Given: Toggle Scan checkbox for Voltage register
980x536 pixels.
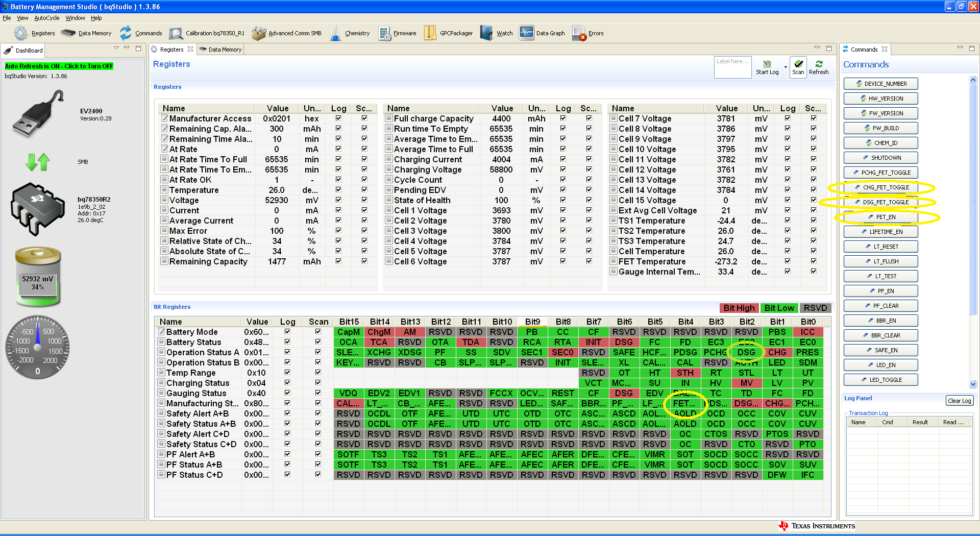Looking at the screenshot, I should tap(364, 200).
